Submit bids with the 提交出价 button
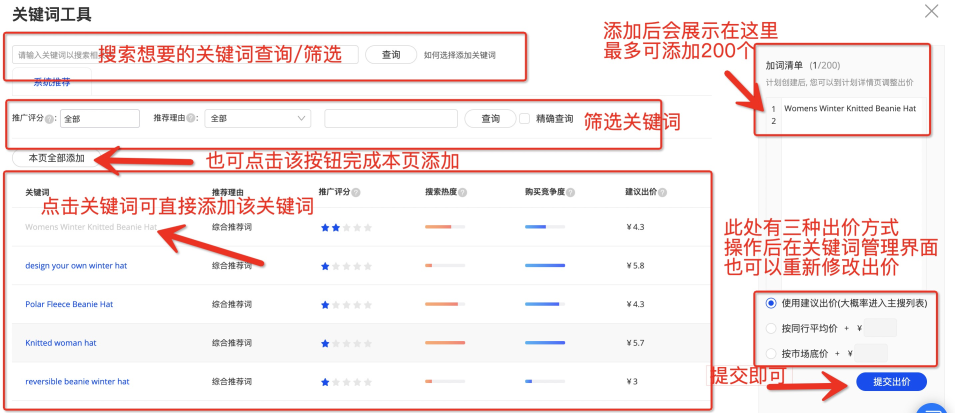Viewport: 955px width, 413px height. pyautogui.click(x=891, y=382)
